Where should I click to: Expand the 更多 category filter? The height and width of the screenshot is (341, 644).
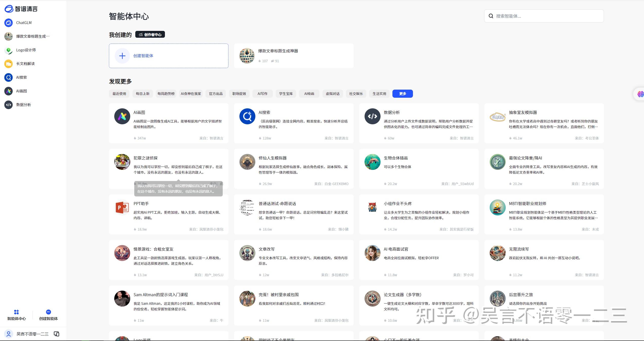[402, 94]
